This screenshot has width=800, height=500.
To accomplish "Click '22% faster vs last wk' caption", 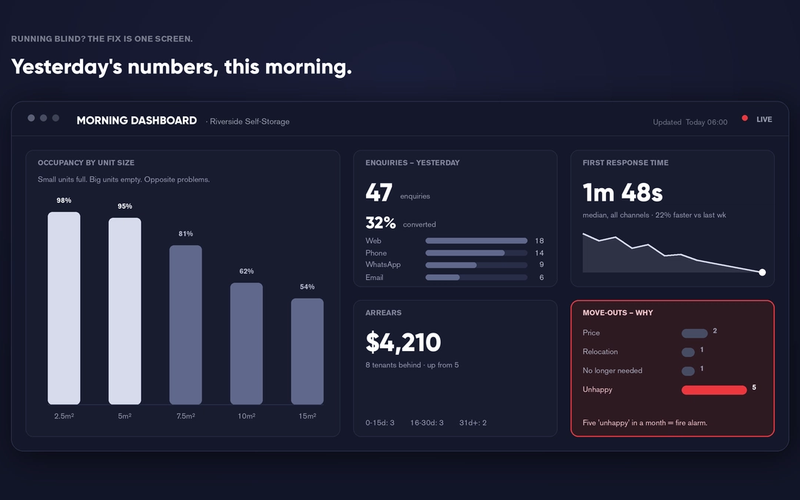I will click(691, 215).
